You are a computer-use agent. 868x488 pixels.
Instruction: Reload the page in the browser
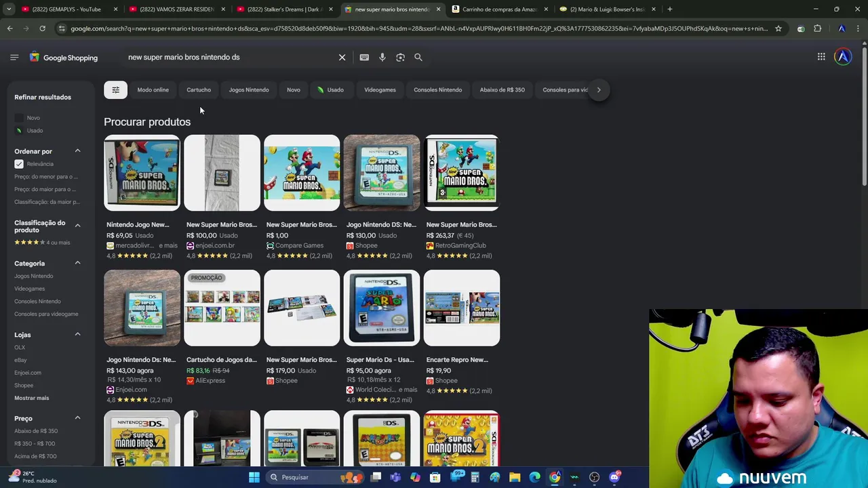click(x=42, y=28)
